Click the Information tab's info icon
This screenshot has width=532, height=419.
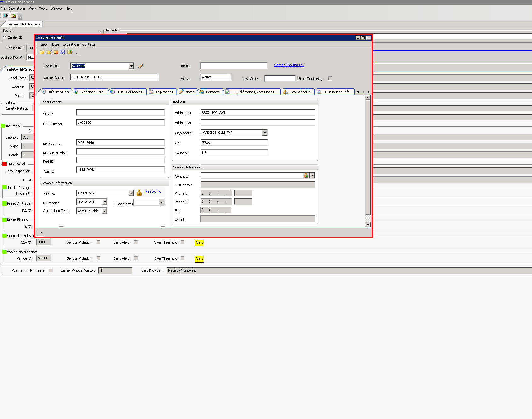click(44, 92)
